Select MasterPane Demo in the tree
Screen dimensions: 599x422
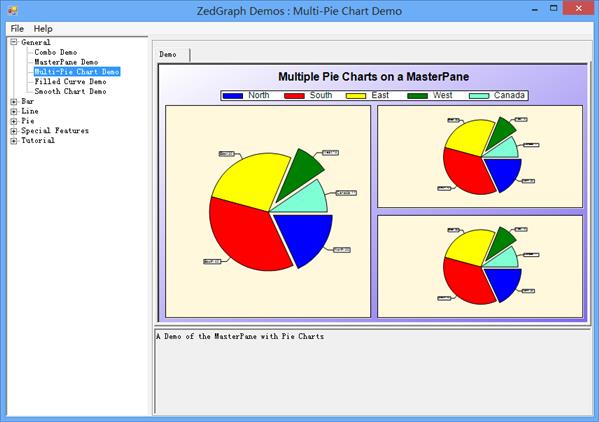[66, 62]
